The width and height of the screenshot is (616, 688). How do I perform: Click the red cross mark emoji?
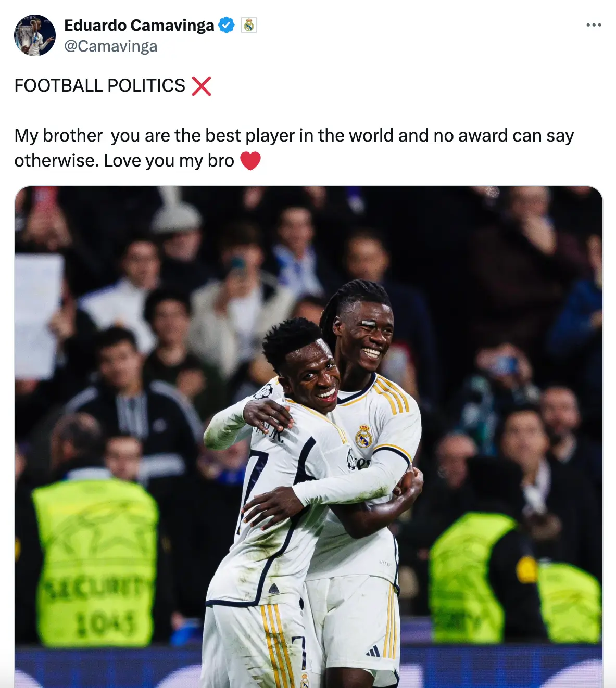point(202,86)
